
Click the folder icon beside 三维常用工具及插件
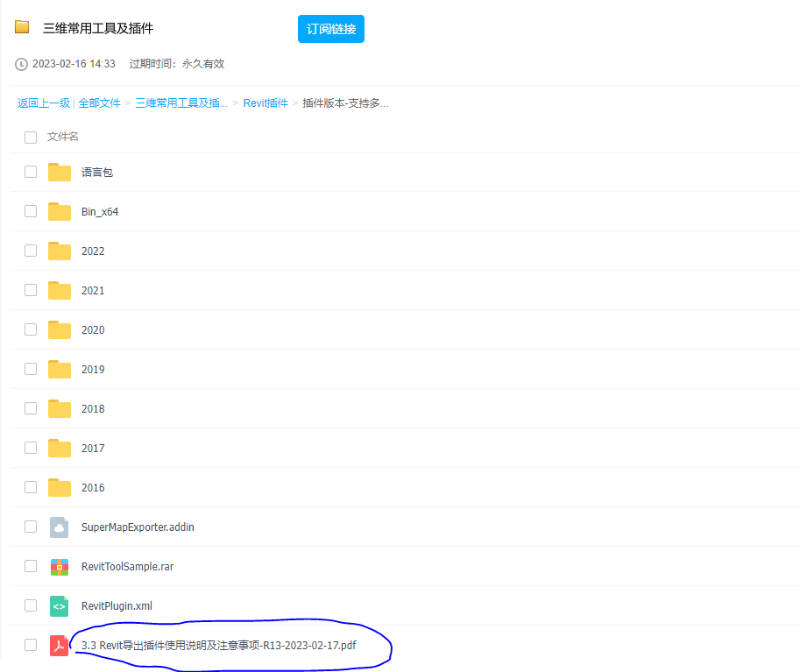tap(22, 26)
